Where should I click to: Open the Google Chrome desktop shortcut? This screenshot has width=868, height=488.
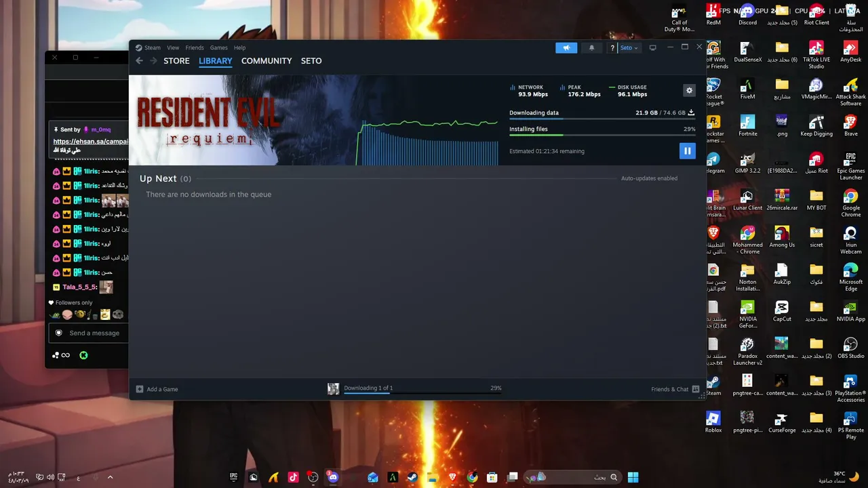(850, 203)
